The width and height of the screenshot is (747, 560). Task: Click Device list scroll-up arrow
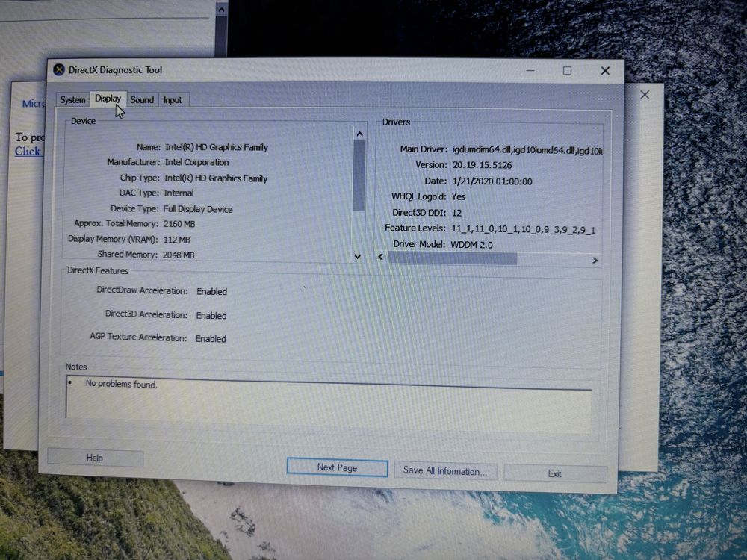pyautogui.click(x=360, y=134)
